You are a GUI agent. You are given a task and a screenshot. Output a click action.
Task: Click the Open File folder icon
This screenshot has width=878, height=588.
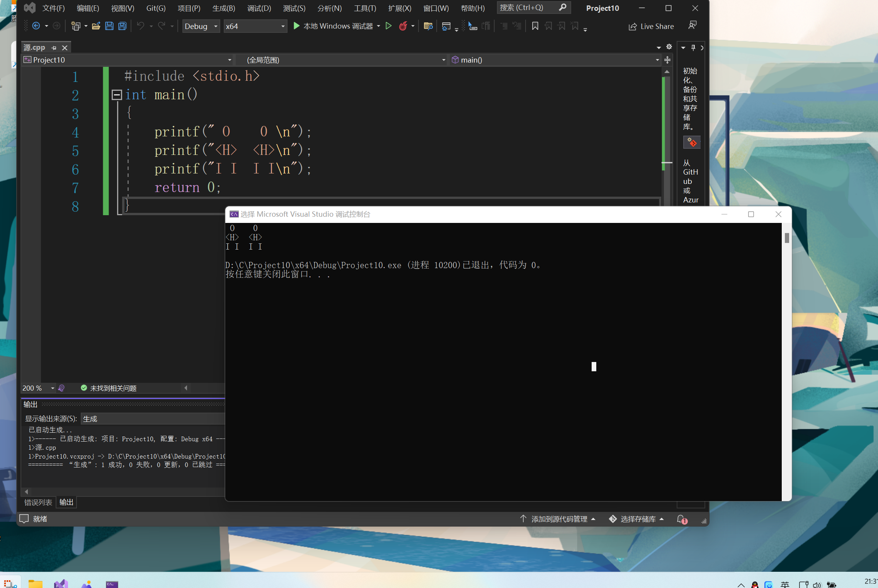(x=96, y=26)
